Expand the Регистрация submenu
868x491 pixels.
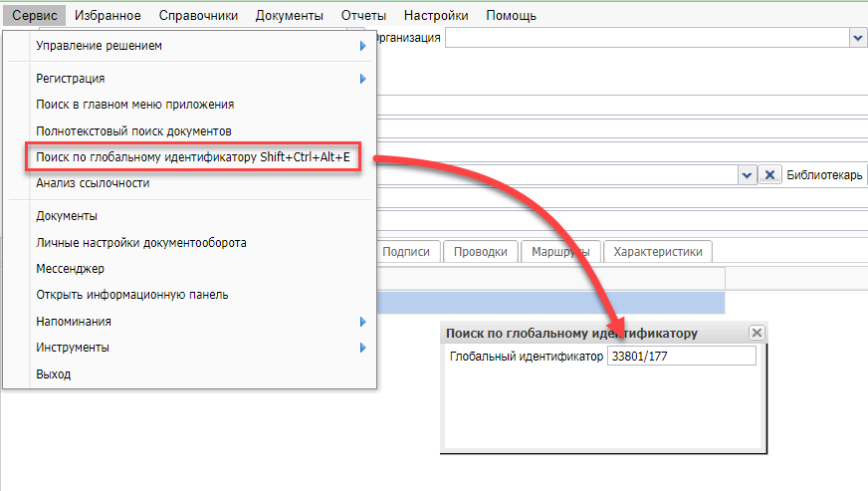coord(363,79)
